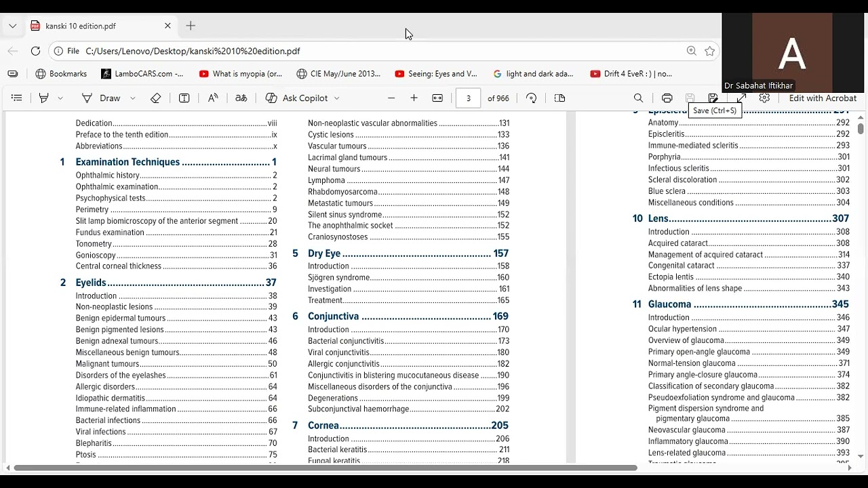Screen dimensions: 868x488
Task: Open the PDF settings gear
Action: tap(764, 98)
